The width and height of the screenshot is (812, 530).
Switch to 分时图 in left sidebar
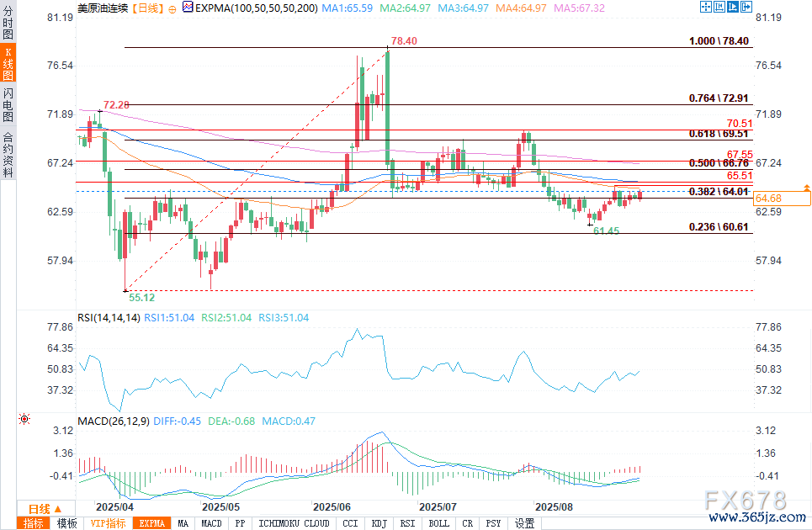pos(8,24)
